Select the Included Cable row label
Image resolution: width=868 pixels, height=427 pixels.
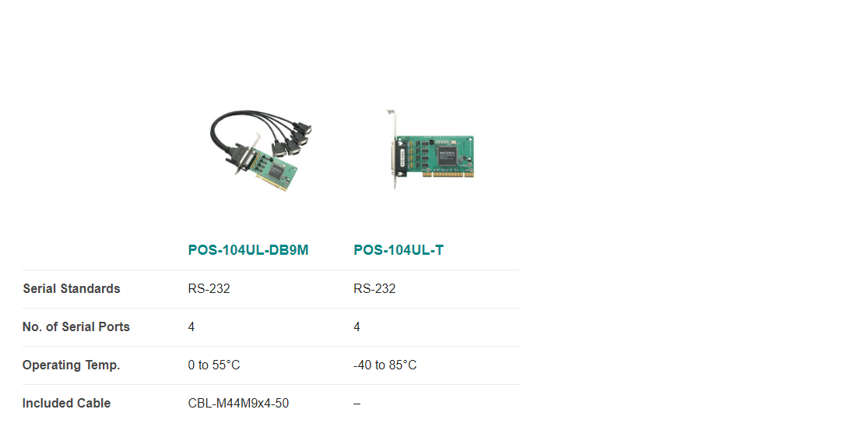pos(66,403)
